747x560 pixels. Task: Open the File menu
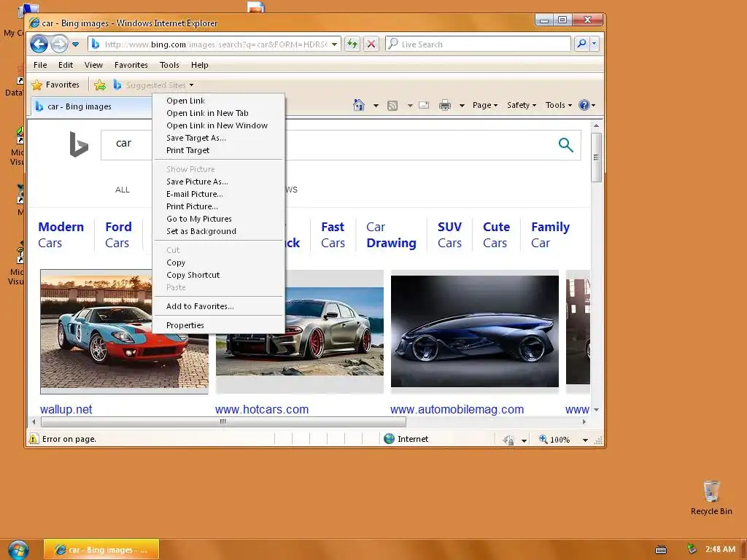coord(40,65)
